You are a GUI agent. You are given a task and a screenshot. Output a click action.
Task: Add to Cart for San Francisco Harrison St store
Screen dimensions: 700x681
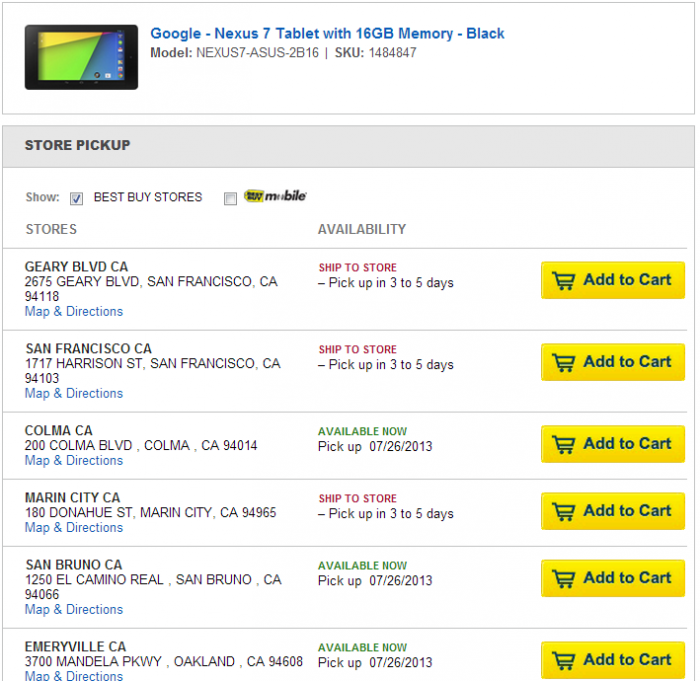tap(613, 362)
